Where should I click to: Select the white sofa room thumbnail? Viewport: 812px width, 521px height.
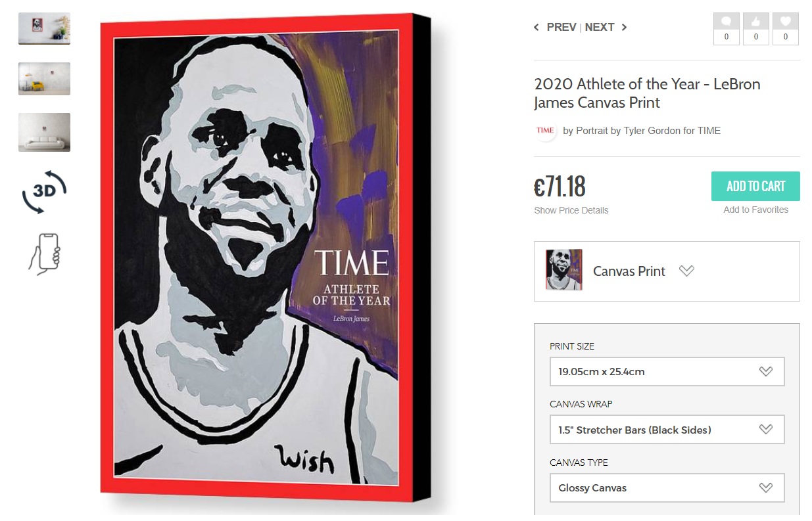coord(44,132)
